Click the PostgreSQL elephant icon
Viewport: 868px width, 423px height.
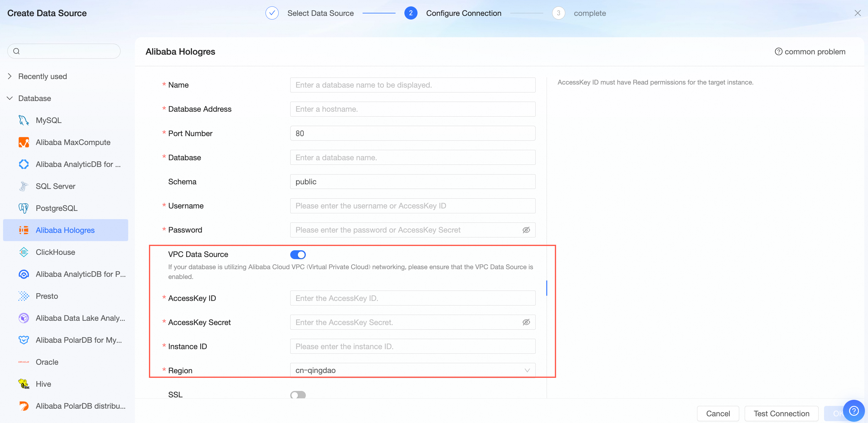pyautogui.click(x=24, y=208)
